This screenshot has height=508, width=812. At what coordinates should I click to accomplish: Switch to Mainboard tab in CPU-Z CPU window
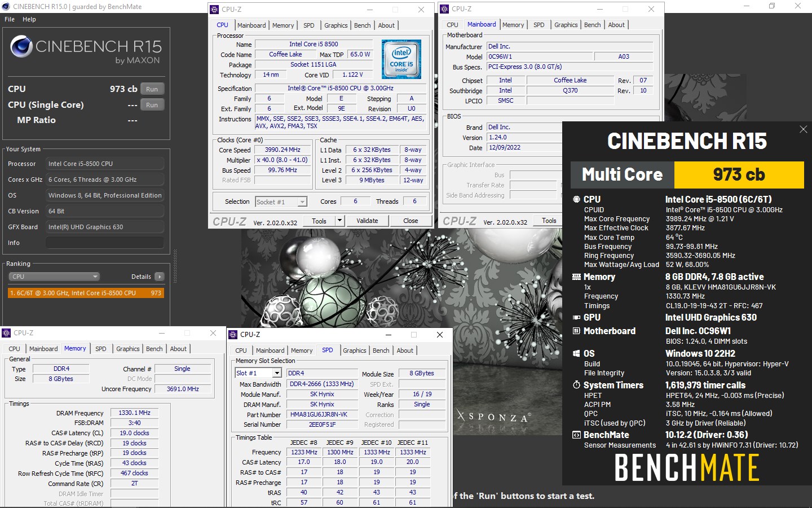251,25
